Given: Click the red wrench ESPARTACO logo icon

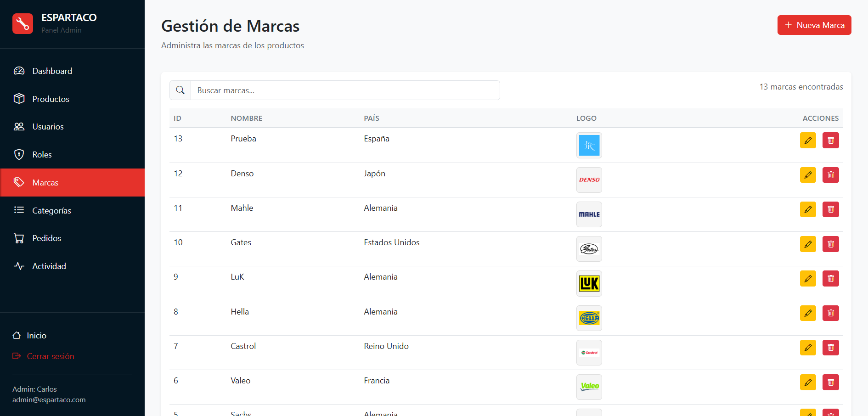Looking at the screenshot, I should click(x=23, y=23).
